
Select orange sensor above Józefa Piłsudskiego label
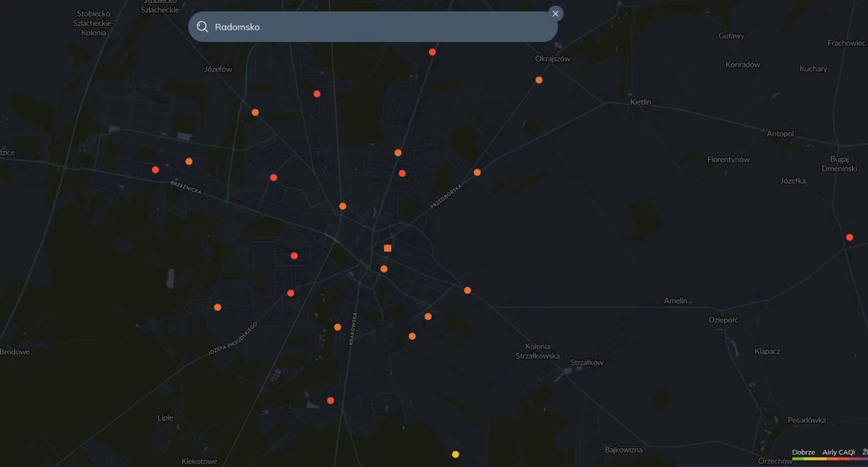coord(218,307)
